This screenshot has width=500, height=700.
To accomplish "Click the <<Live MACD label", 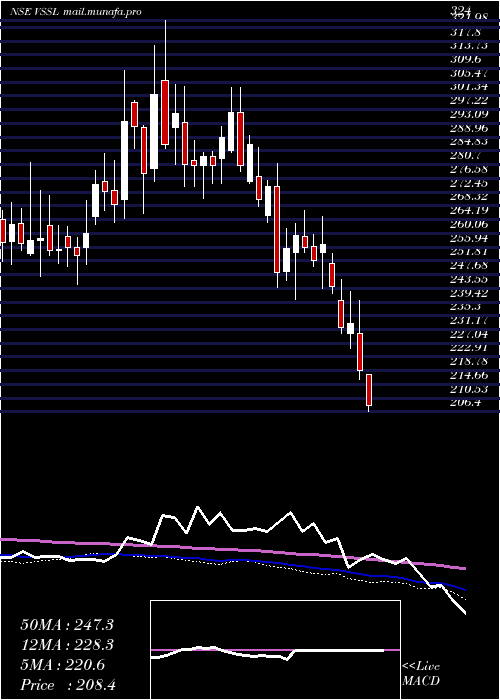I will [421, 674].
